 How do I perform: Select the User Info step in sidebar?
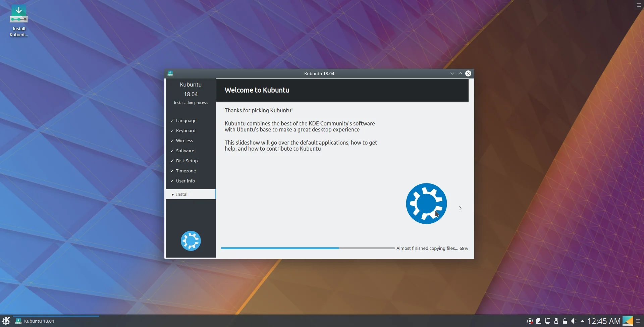pos(191,181)
